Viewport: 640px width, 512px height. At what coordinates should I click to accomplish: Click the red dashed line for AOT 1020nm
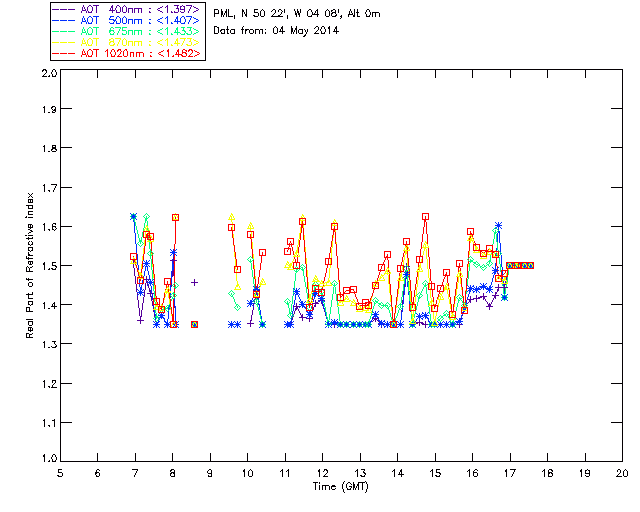(x=64, y=53)
